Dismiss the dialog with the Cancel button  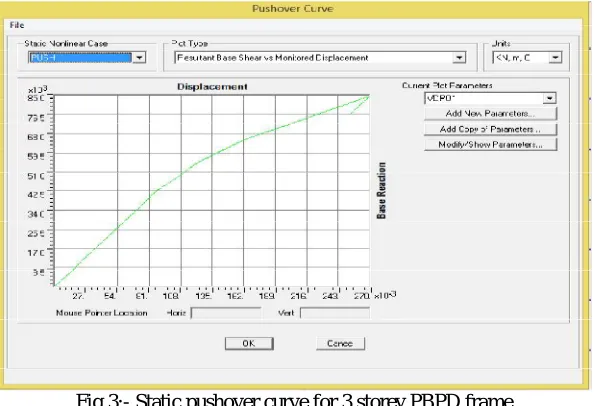click(340, 344)
